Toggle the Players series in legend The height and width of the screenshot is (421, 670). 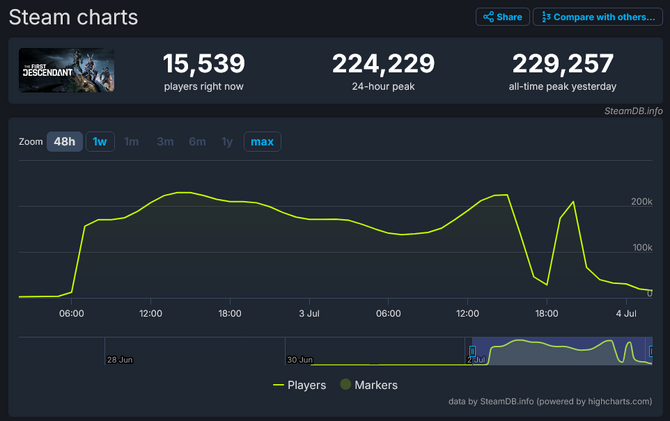click(x=306, y=385)
